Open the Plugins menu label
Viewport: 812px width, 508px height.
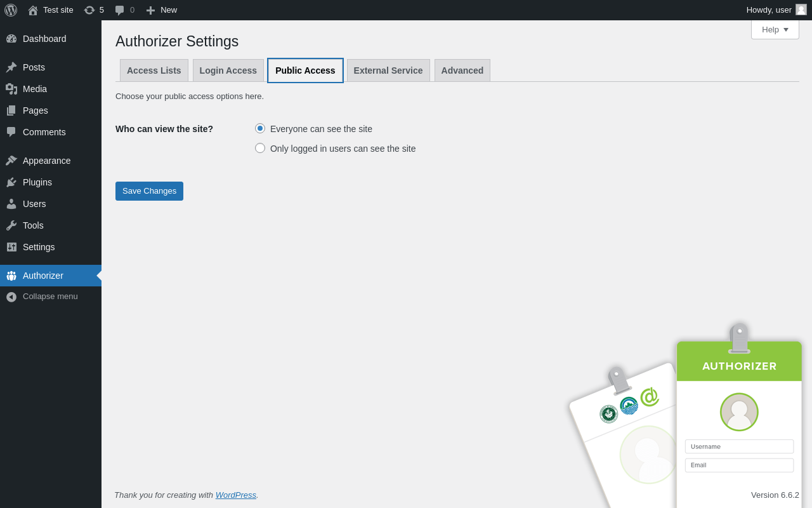(x=37, y=182)
